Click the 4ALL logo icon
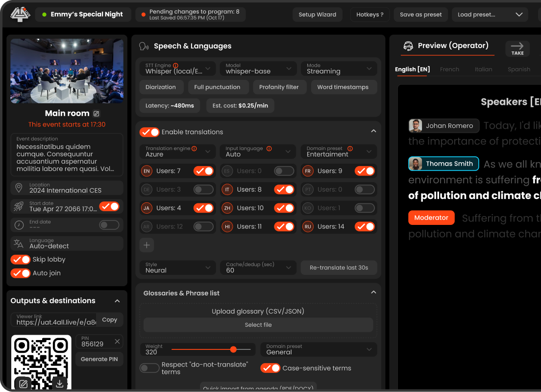The height and width of the screenshot is (392, 541). click(20, 14)
